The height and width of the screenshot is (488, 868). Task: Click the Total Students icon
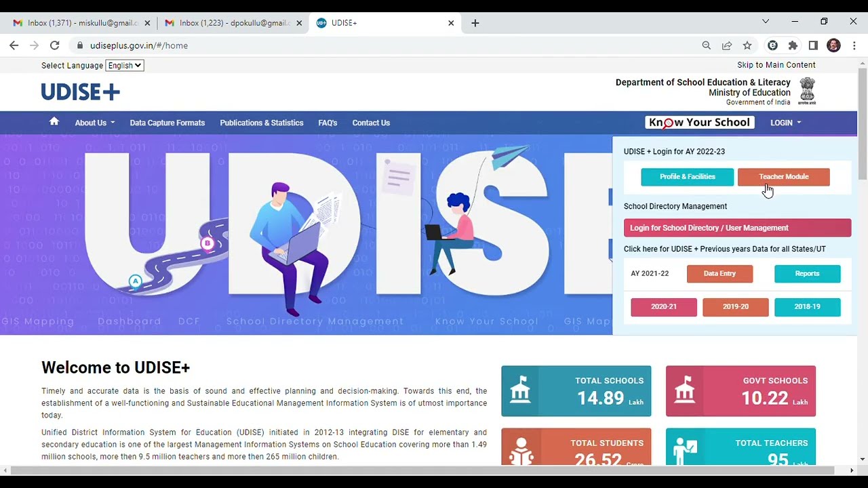[x=521, y=451]
